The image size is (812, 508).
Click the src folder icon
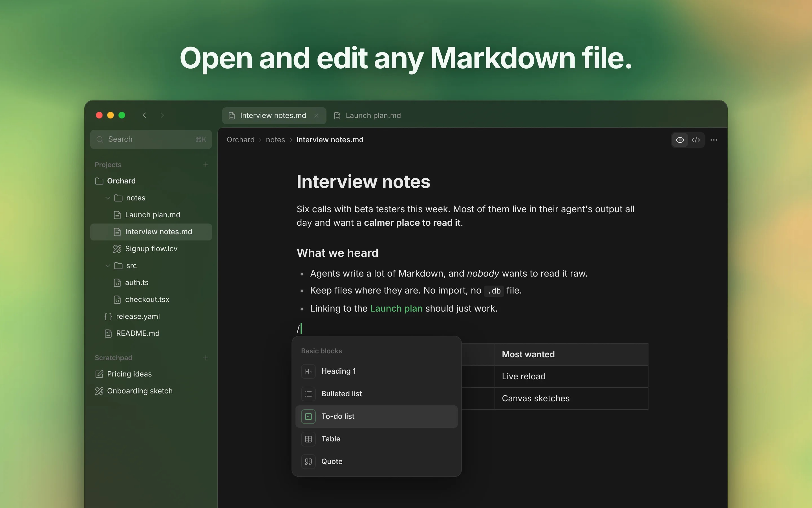tap(118, 266)
